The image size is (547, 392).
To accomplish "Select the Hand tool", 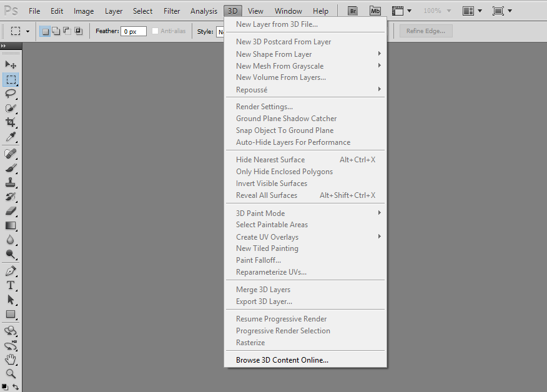I will point(11,360).
